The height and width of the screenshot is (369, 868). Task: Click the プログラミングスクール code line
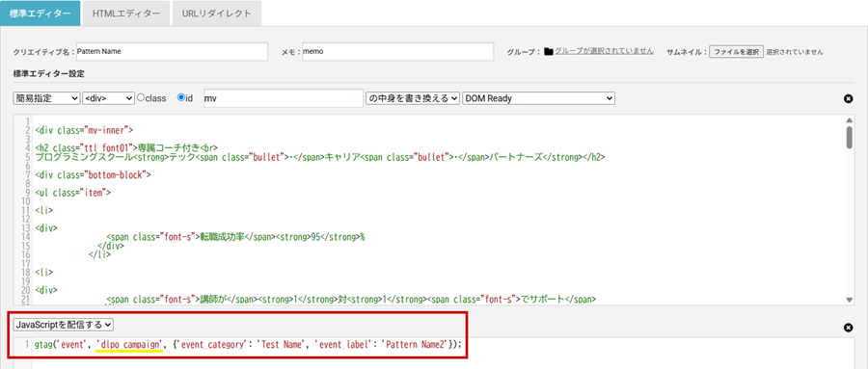319,157
